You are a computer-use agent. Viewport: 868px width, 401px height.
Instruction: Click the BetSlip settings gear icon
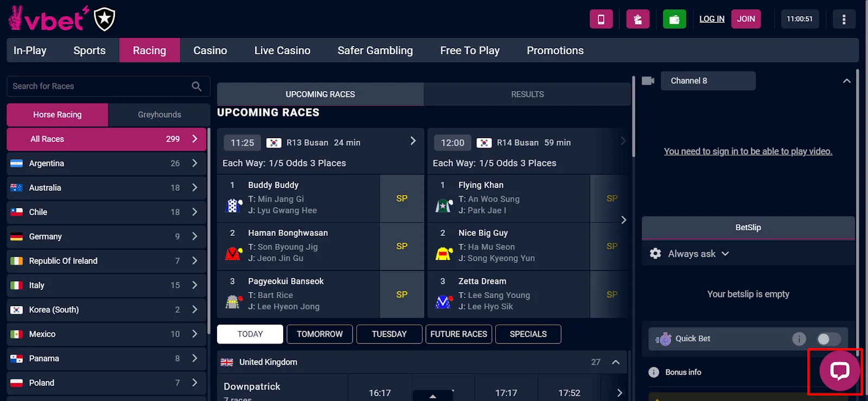pos(655,254)
